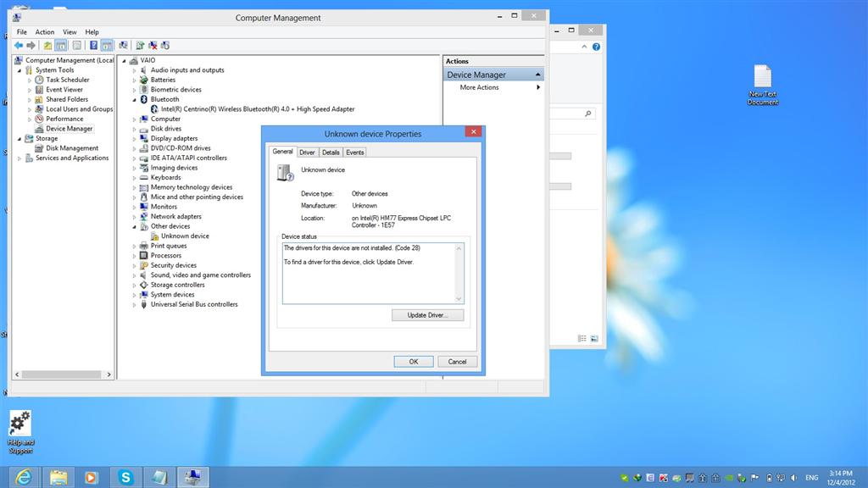Select Disk Management in the console tree
This screenshot has height=488, width=868.
[72, 148]
